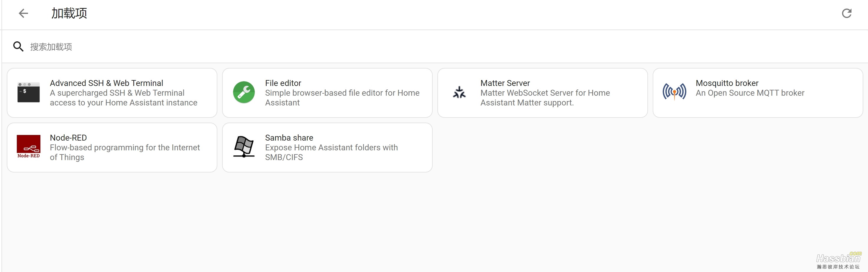
Task: Open the Advanced SSH & Web Terminal title
Action: point(106,83)
